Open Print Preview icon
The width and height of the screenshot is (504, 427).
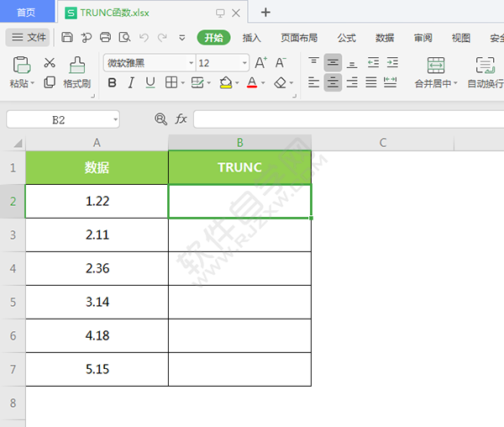[x=124, y=37]
